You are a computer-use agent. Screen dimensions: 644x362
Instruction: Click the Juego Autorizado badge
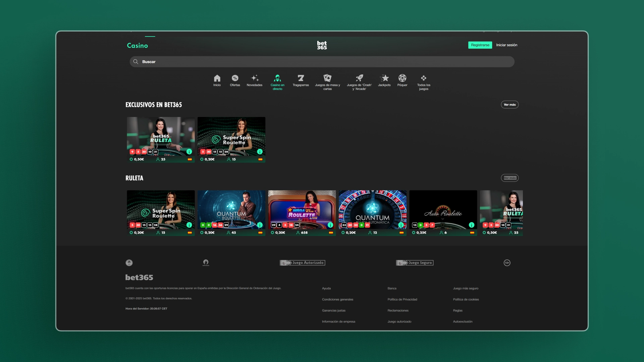pyautogui.click(x=303, y=263)
